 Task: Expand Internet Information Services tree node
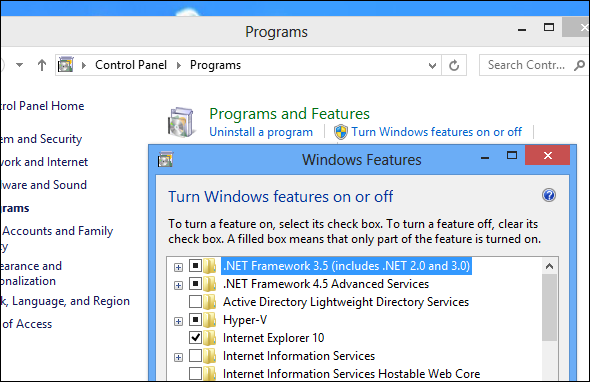pyautogui.click(x=178, y=357)
